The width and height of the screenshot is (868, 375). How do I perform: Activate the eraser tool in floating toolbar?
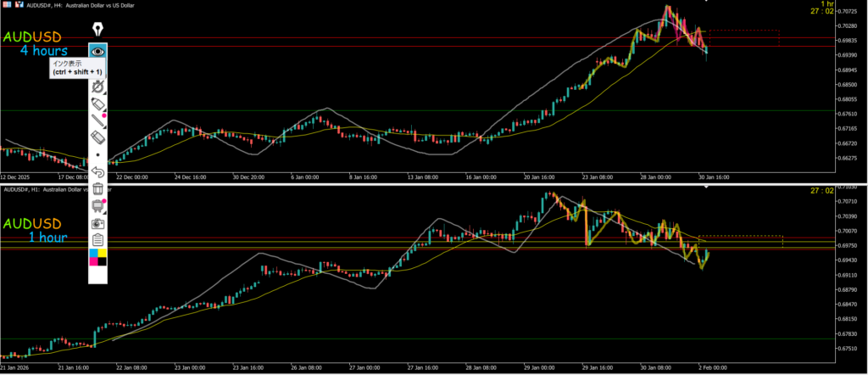coord(97,137)
